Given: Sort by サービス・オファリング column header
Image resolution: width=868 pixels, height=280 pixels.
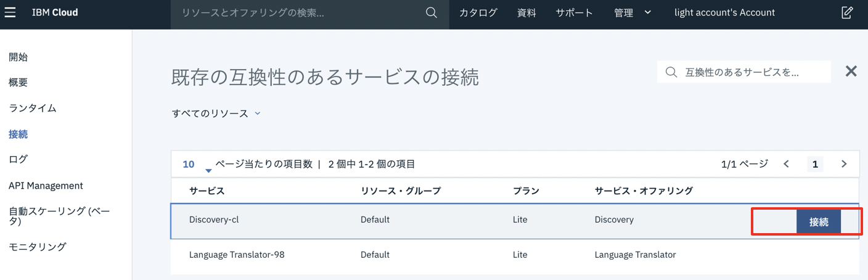Looking at the screenshot, I should point(644,191).
